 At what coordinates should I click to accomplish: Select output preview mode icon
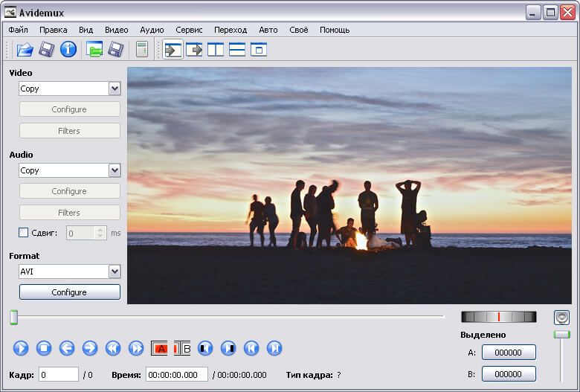[x=194, y=49]
